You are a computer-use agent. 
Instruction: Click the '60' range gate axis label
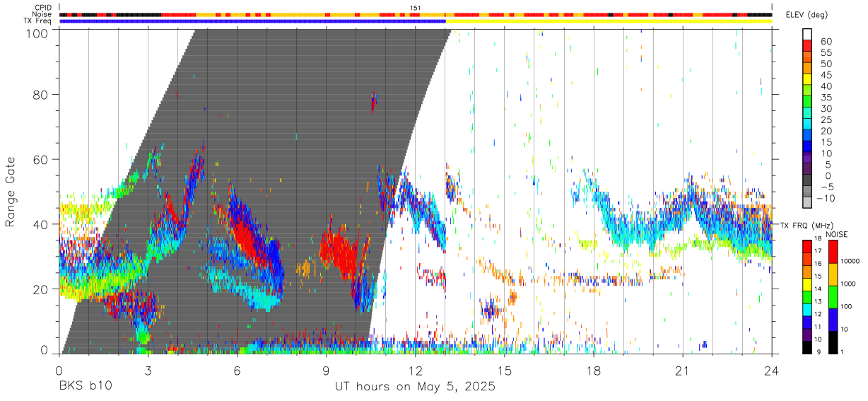coord(41,160)
